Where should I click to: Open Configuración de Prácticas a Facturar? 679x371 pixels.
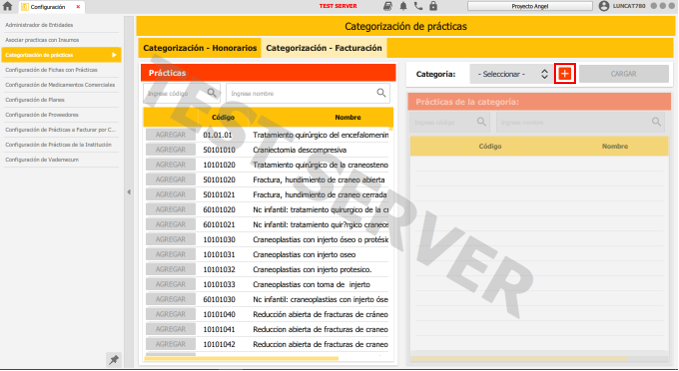click(x=61, y=129)
